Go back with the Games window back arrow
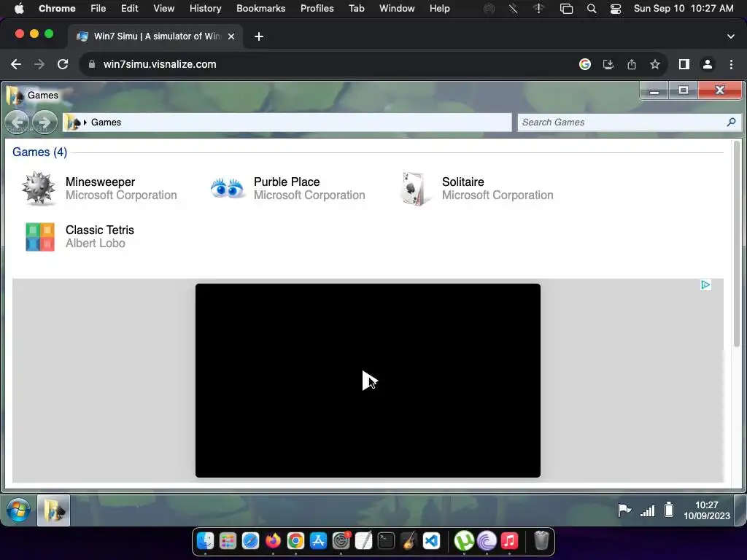The image size is (747, 560). pos(18,122)
